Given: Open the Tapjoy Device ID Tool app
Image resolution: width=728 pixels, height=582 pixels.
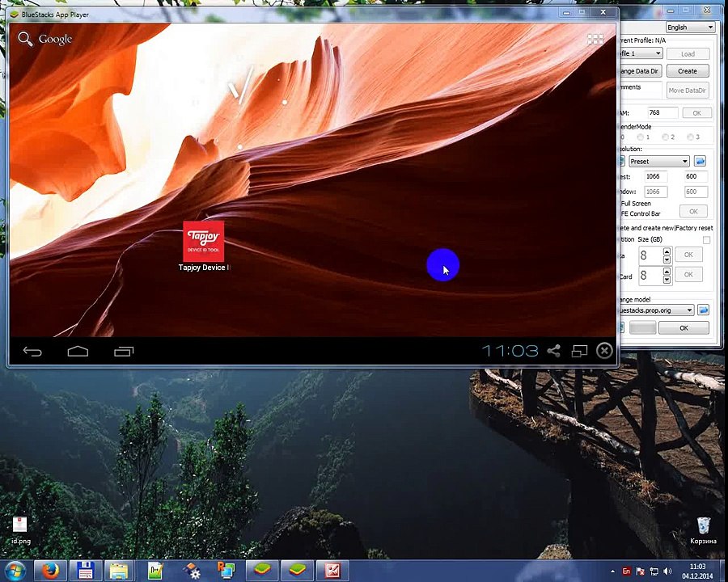Looking at the screenshot, I should tap(203, 242).
